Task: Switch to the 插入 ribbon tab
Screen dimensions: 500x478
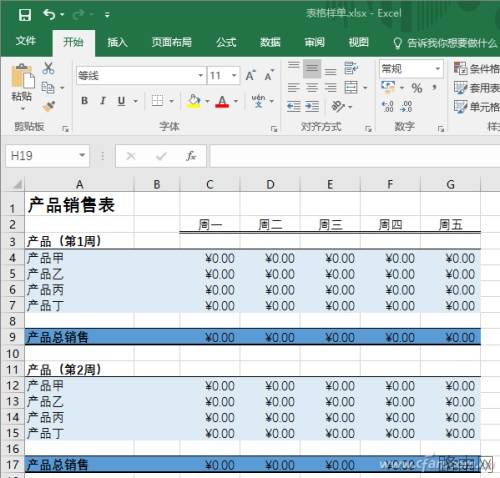Action: point(117,42)
